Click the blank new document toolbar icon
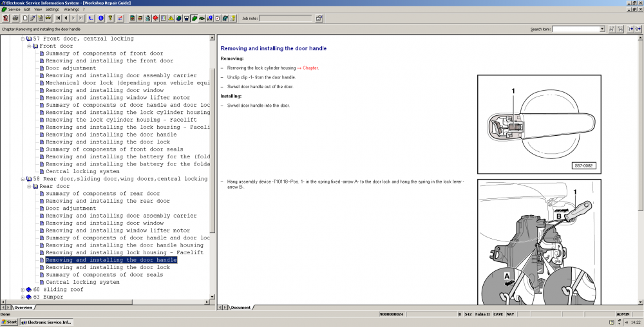 25,18
